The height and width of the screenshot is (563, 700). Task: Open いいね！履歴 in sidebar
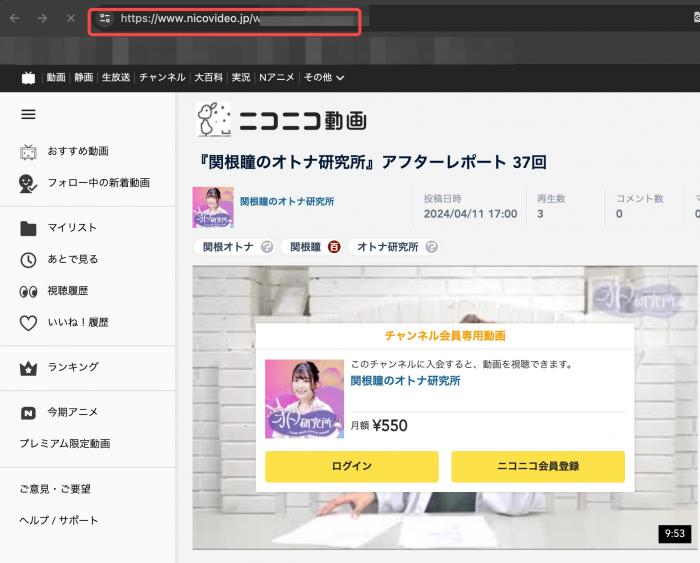click(78, 322)
